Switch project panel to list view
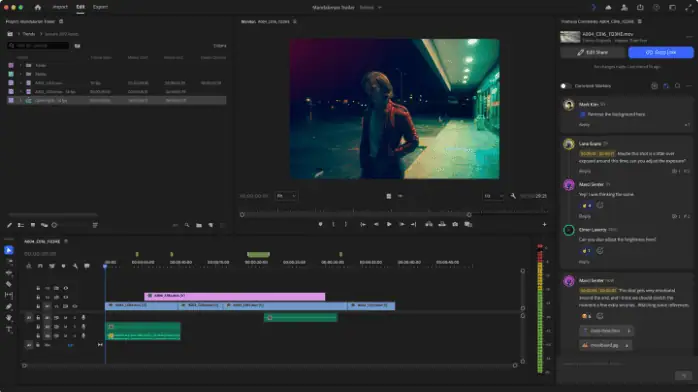Viewport: 698px width, 392px height. (21, 226)
